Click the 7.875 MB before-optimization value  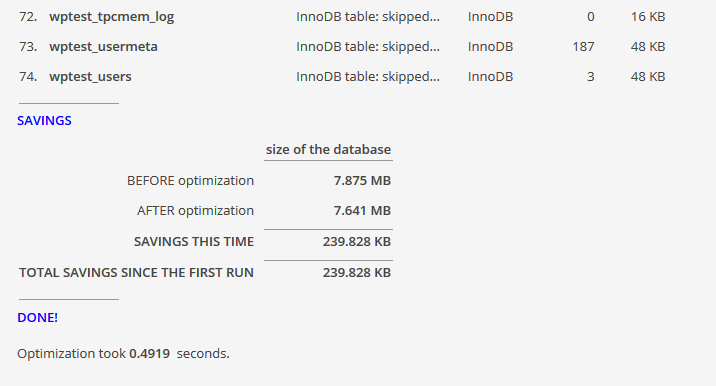pyautogui.click(x=362, y=180)
